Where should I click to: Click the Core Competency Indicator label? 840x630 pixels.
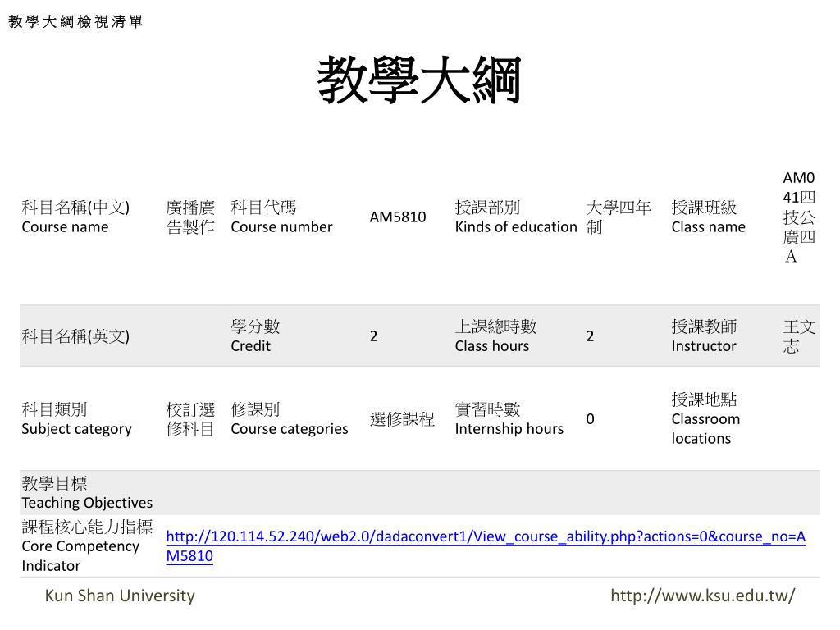(x=87, y=546)
